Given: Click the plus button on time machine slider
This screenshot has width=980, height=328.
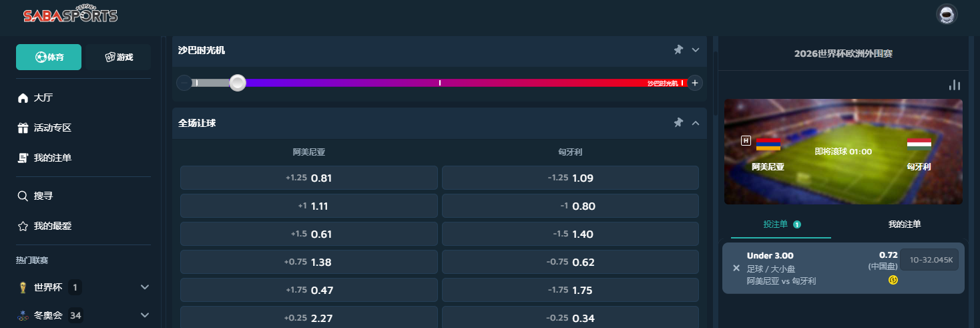Looking at the screenshot, I should [x=695, y=83].
